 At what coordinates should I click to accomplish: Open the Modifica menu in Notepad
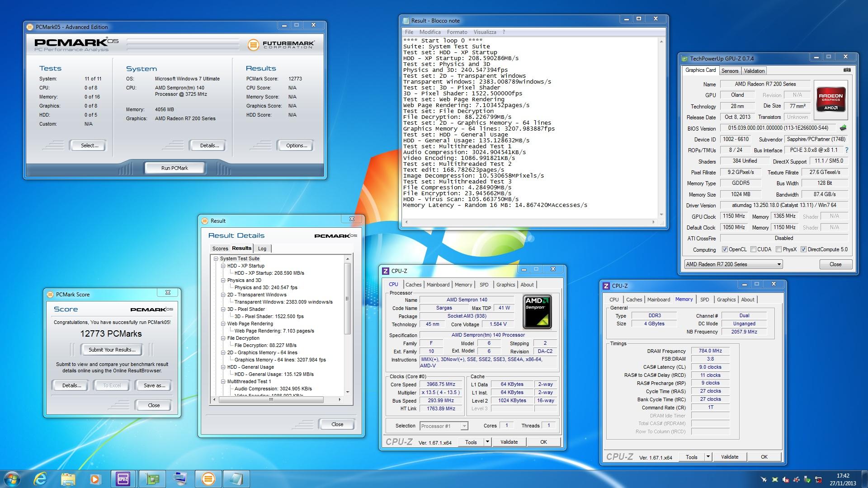click(430, 32)
